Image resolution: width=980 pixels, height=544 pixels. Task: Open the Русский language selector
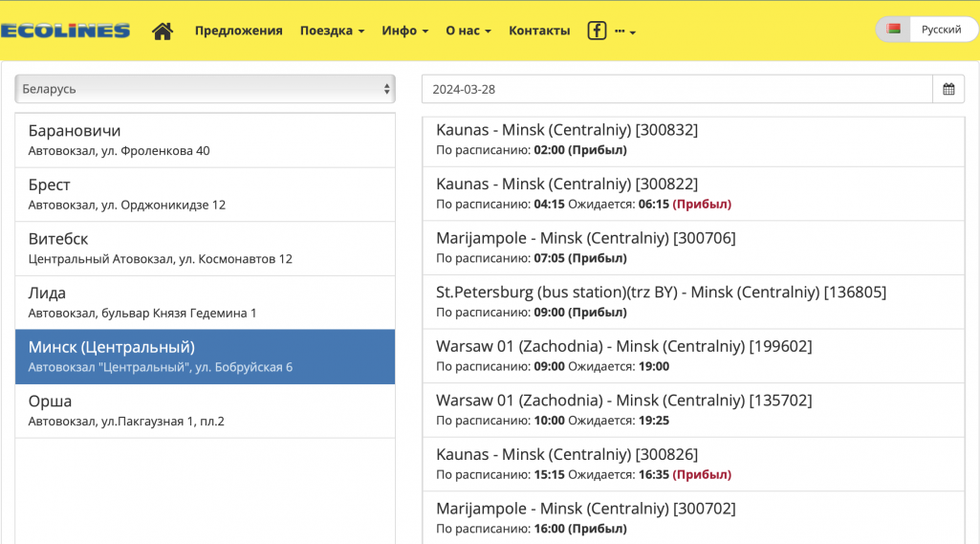941,30
